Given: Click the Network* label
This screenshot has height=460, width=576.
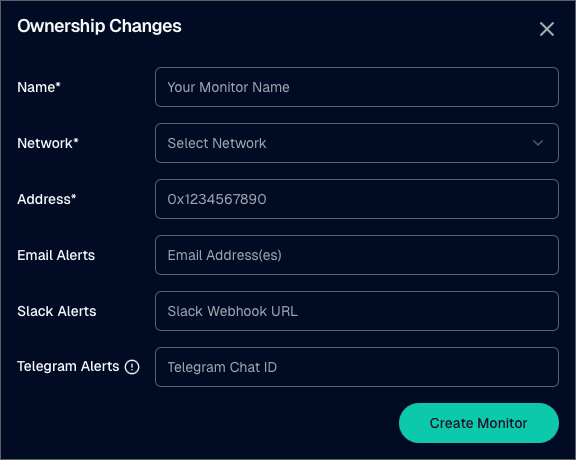Looking at the screenshot, I should [48, 143].
